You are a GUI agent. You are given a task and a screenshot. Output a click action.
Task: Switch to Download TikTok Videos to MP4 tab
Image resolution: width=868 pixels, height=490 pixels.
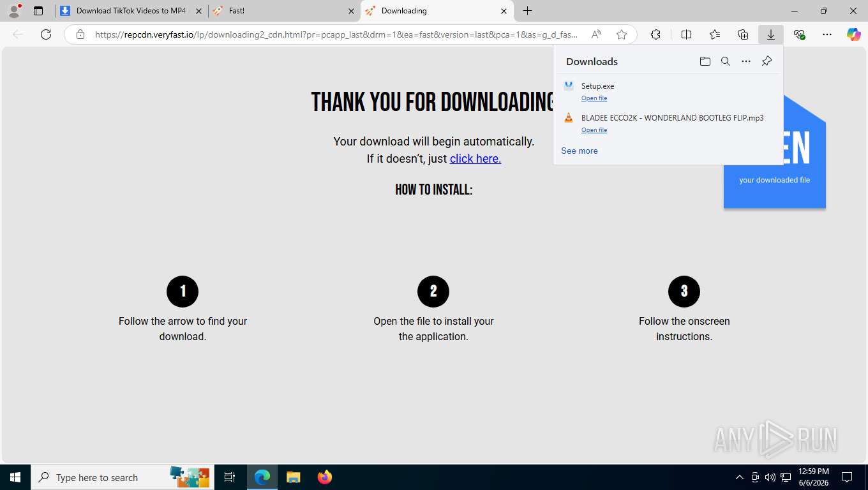(x=131, y=11)
